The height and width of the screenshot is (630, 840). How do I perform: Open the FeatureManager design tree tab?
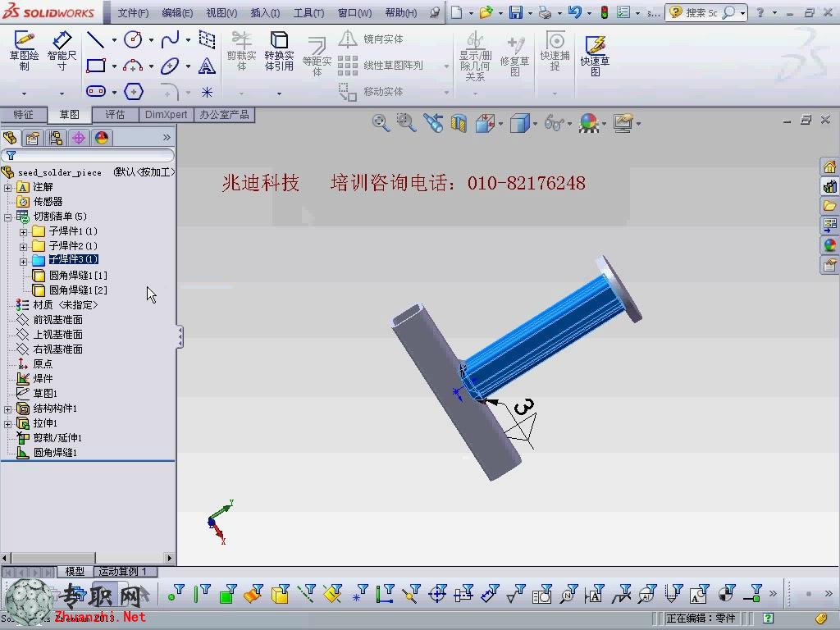pos(10,138)
